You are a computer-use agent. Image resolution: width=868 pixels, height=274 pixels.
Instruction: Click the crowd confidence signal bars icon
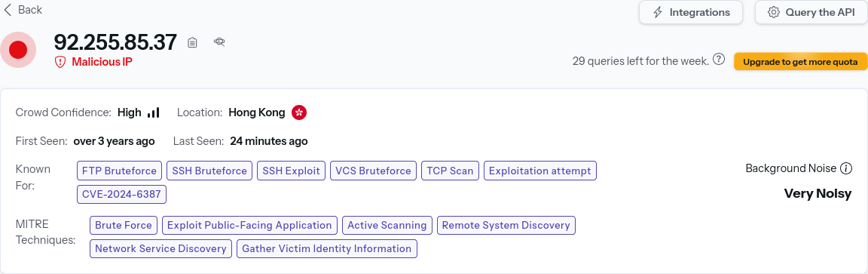(x=154, y=112)
